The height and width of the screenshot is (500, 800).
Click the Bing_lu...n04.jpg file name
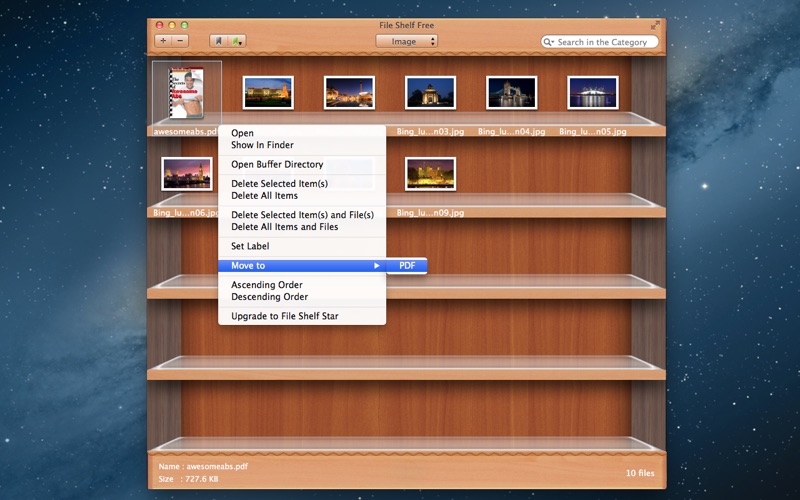coord(511,131)
